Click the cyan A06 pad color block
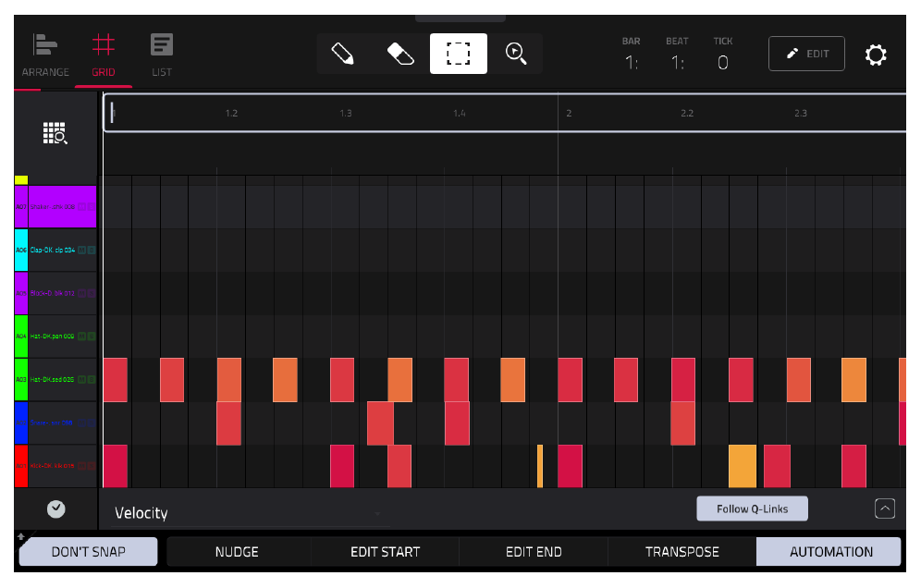The height and width of the screenshot is (588, 921). point(21,251)
